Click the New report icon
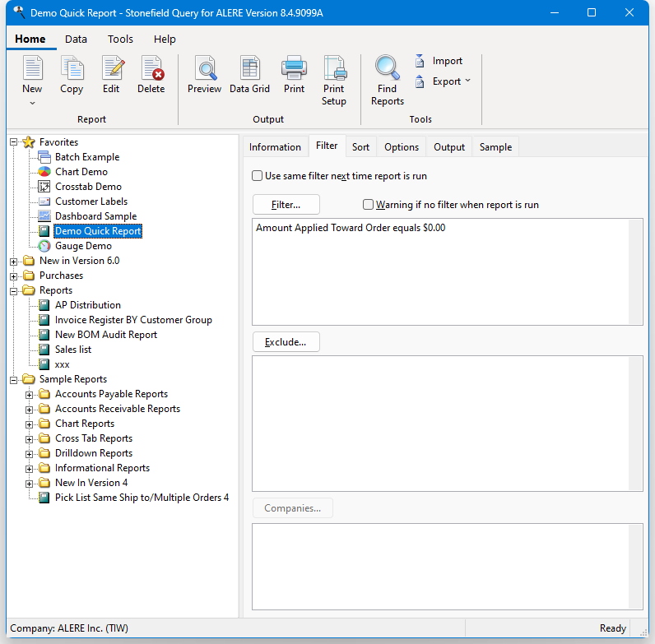655x644 pixels. (x=32, y=67)
